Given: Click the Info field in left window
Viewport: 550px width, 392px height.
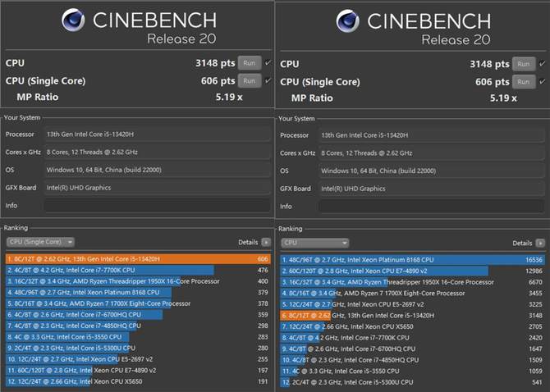Looking at the screenshot, I should pyautogui.click(x=157, y=206).
